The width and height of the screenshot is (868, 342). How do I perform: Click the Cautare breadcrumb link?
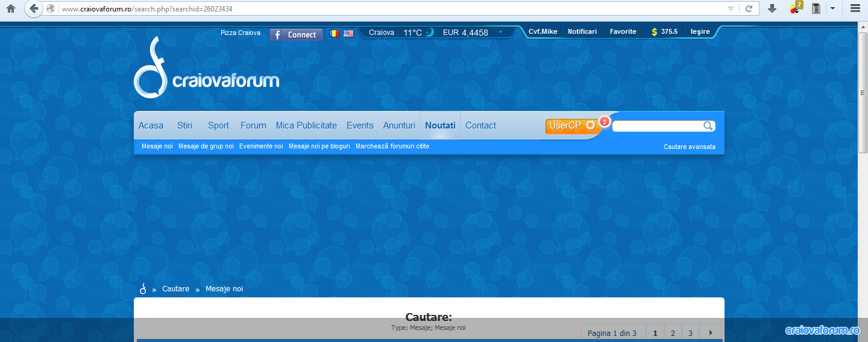(x=175, y=289)
